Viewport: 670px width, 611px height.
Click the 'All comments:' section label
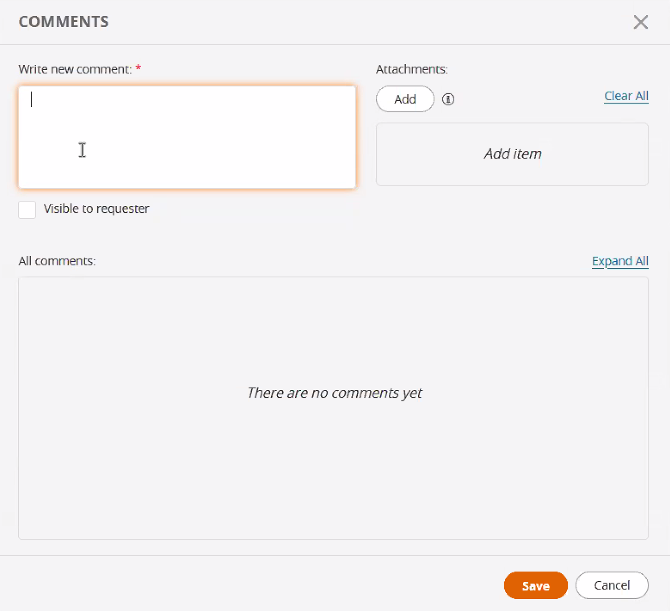pos(57,261)
